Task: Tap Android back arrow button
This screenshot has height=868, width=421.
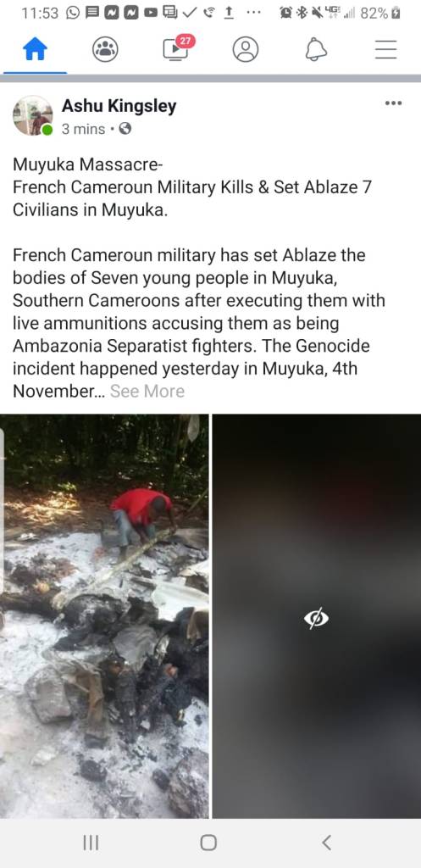Action: pos(326,843)
